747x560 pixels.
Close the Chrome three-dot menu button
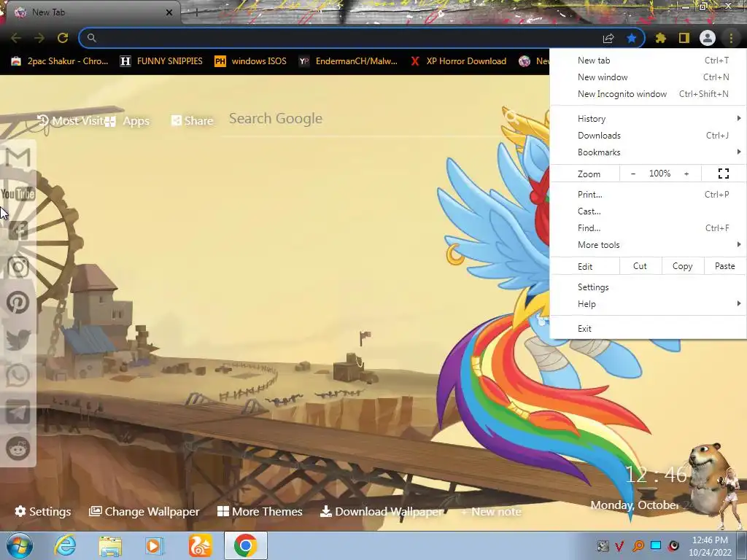(x=731, y=38)
